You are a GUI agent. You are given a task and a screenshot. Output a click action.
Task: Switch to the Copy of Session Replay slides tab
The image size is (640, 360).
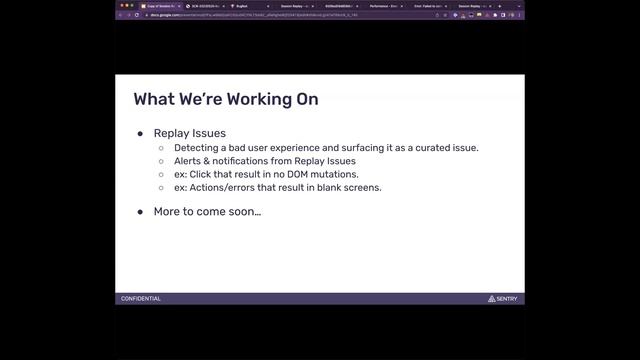[x=160, y=6]
